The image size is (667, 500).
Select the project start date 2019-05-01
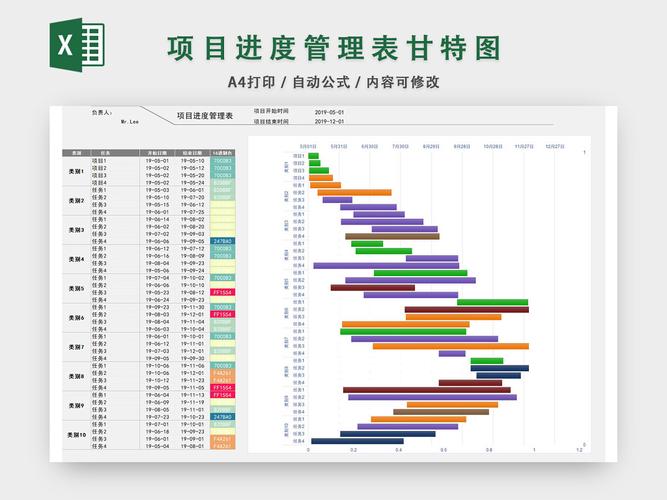329,112
